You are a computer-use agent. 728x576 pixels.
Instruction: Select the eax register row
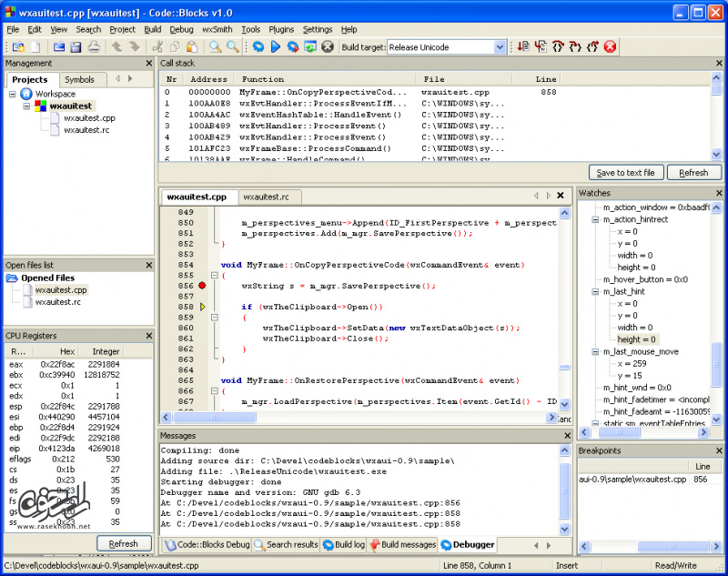pos(65,364)
